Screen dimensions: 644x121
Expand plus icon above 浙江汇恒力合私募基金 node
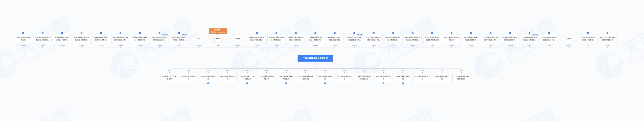(607, 33)
